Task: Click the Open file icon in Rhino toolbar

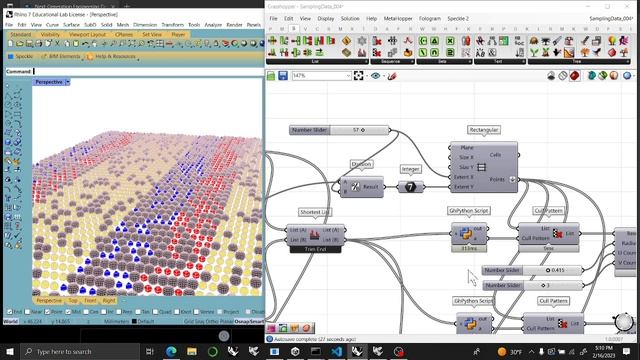Action: coord(20,43)
